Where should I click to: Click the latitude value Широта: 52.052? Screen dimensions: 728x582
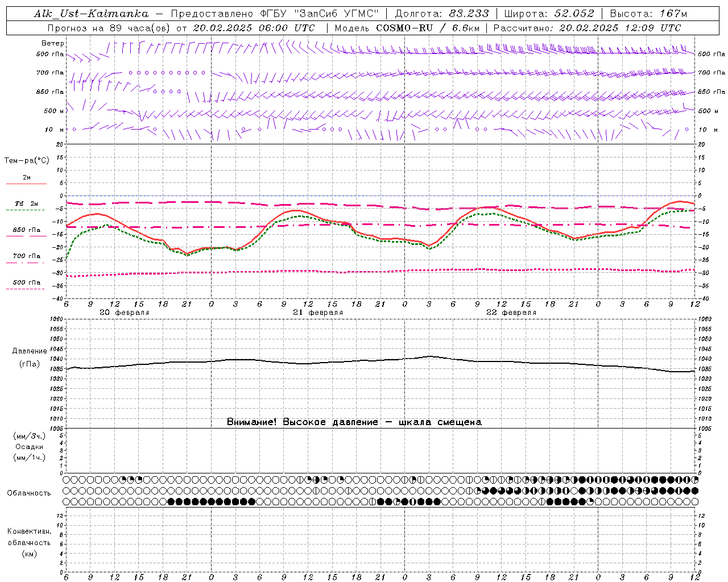pos(549,14)
